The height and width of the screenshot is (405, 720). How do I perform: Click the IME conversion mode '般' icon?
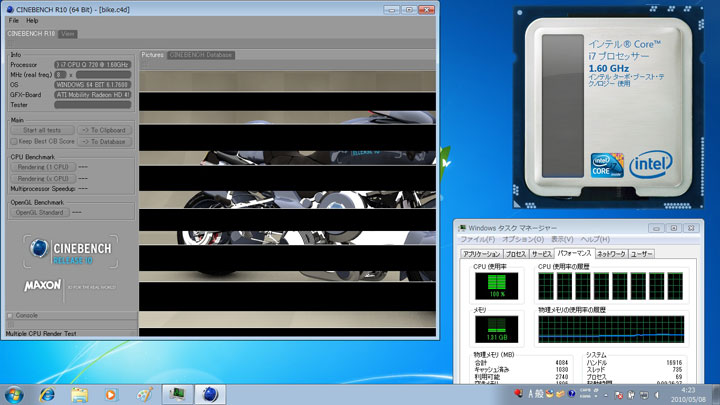pyautogui.click(x=539, y=394)
